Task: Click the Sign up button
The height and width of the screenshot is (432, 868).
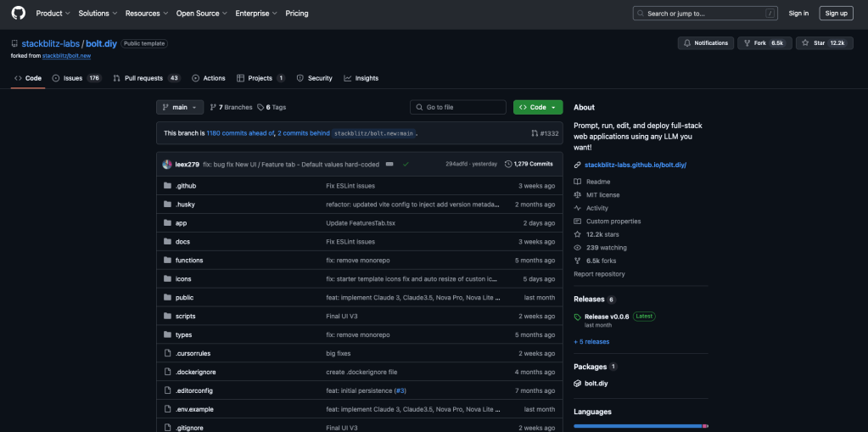Action: coord(836,14)
